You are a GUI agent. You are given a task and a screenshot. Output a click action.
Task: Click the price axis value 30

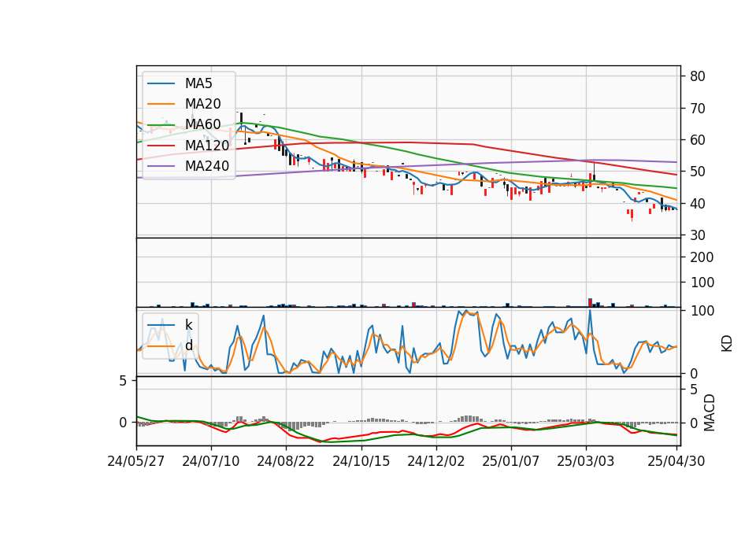click(697, 235)
